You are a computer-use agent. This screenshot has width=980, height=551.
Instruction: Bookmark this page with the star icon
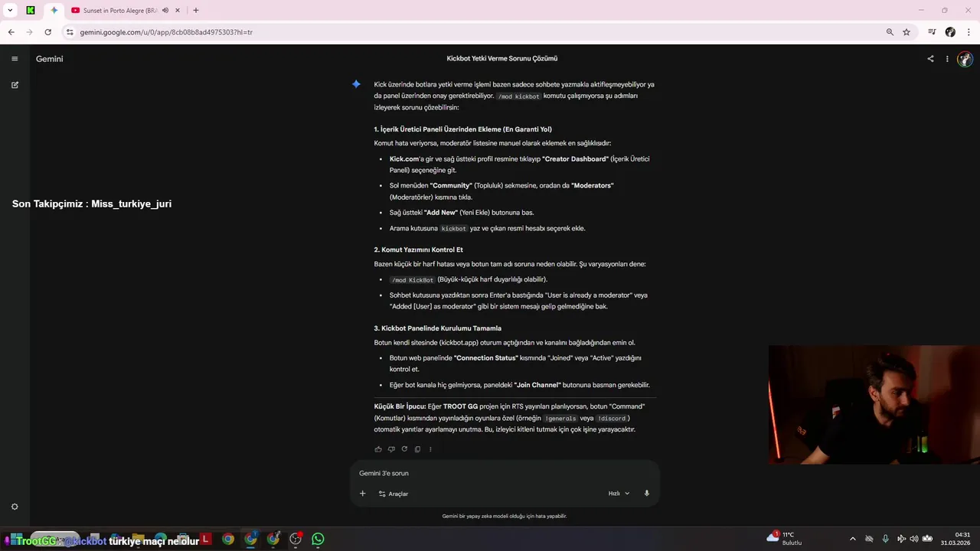pyautogui.click(x=906, y=32)
